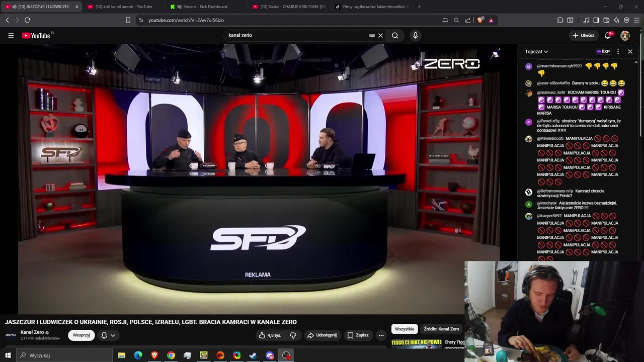Click the Utwórz create button
This screenshot has height=362, width=644.
(x=583, y=36)
